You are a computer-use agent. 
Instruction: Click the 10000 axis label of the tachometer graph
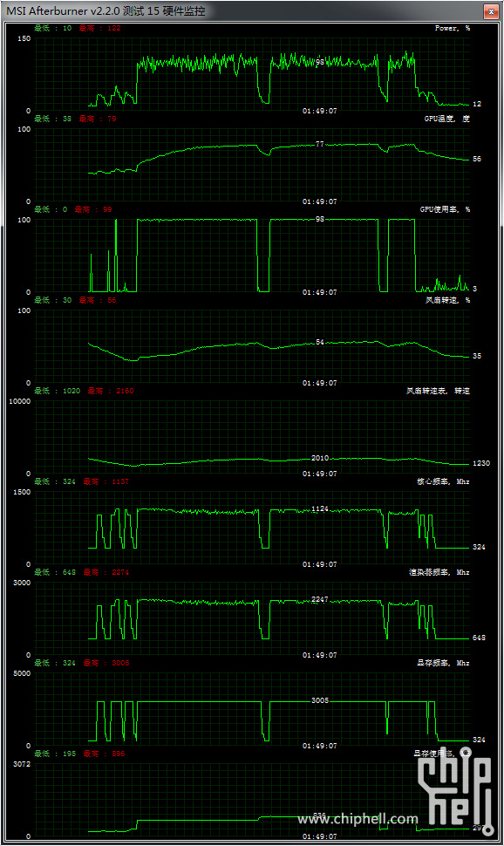[19, 401]
